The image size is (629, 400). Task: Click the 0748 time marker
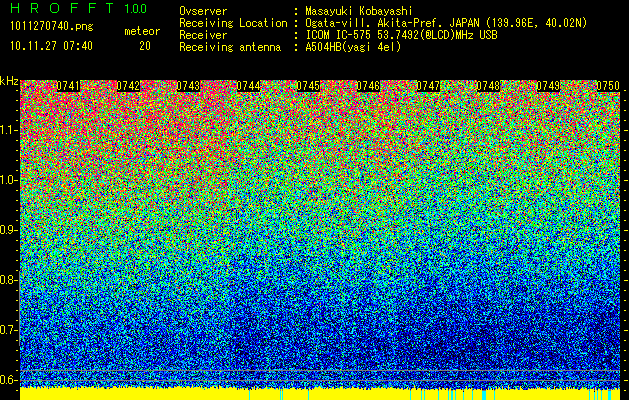(x=488, y=86)
